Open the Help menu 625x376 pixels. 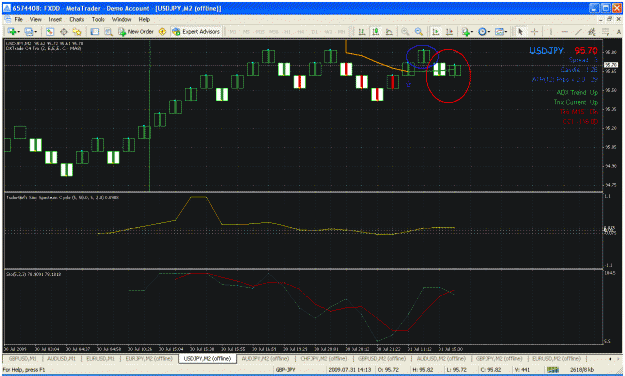144,19
